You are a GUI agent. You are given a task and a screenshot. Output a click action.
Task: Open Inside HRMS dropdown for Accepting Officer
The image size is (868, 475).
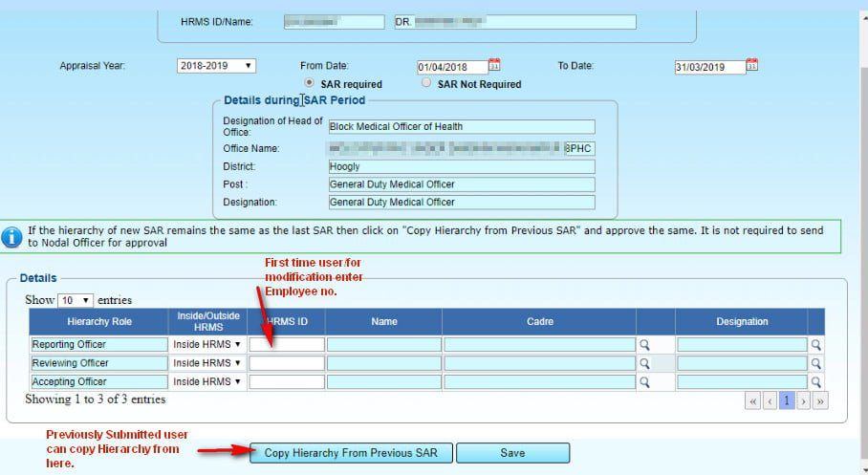click(207, 382)
